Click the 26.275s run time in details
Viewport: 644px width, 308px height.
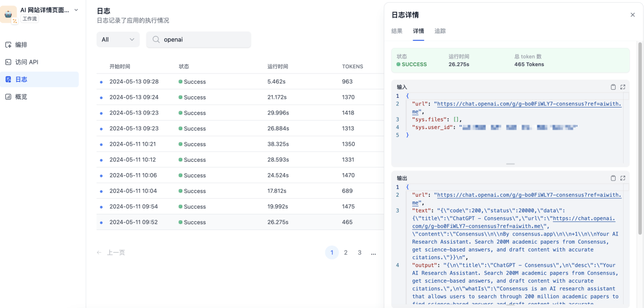click(x=459, y=65)
